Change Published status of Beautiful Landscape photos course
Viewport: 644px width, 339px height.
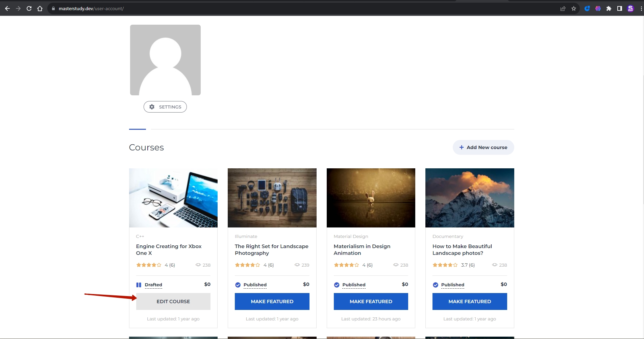pyautogui.click(x=453, y=285)
